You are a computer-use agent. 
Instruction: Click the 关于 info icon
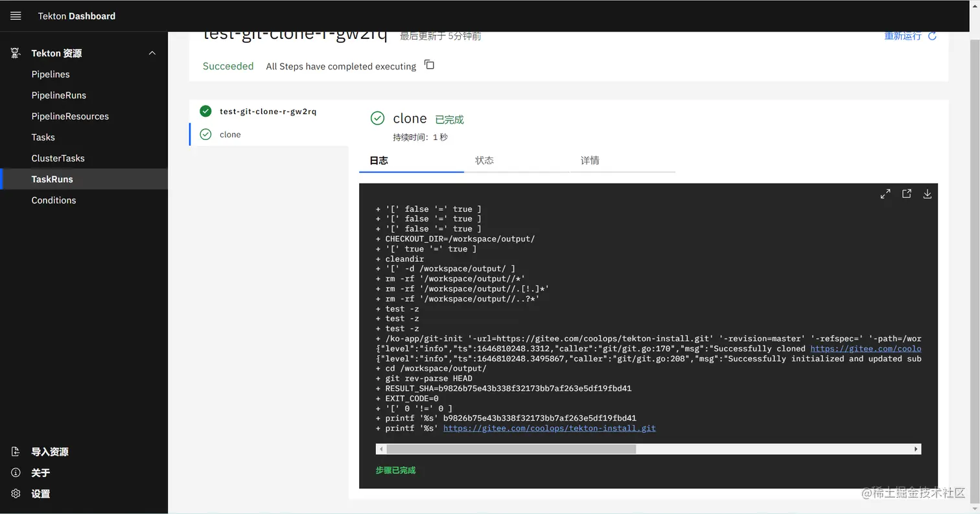tap(16, 473)
